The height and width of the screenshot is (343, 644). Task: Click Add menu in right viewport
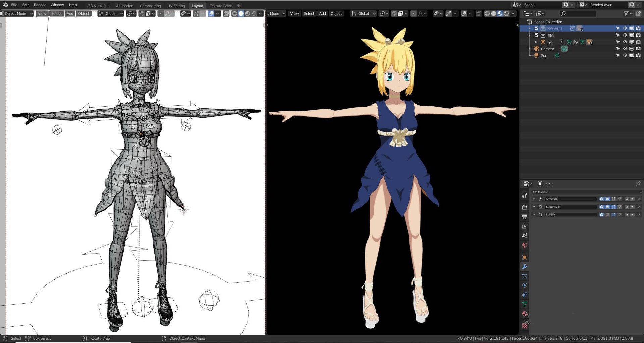point(322,14)
